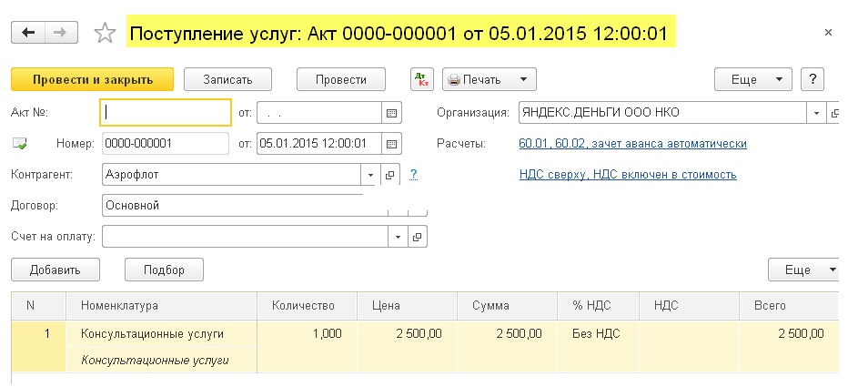868x387 pixels.
Task: Click the N column header
Action: [x=38, y=306]
